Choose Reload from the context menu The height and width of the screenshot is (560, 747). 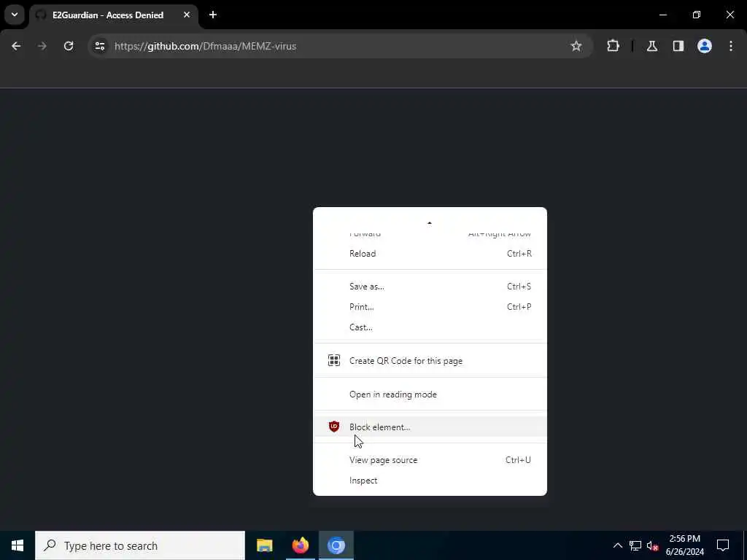[430, 254]
